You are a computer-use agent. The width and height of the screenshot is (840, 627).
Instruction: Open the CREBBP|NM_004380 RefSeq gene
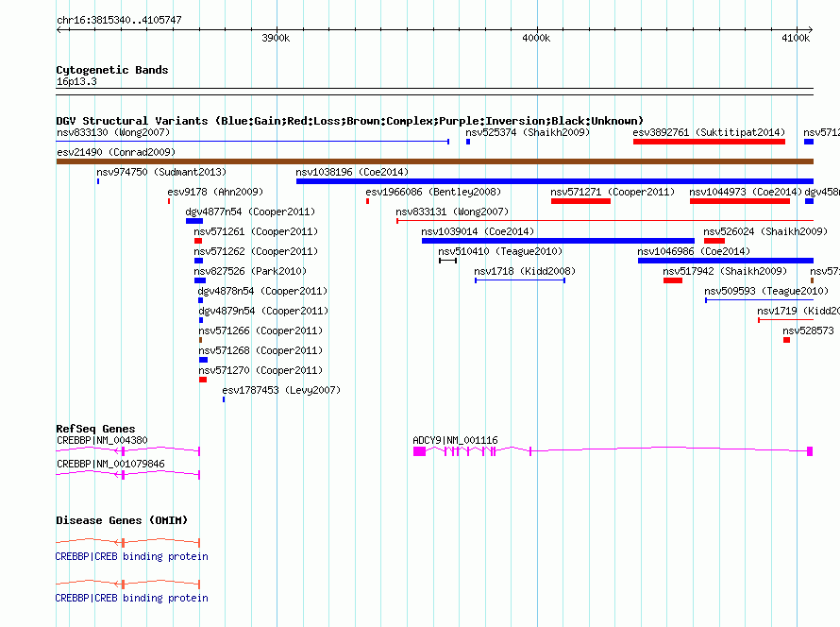[127, 451]
